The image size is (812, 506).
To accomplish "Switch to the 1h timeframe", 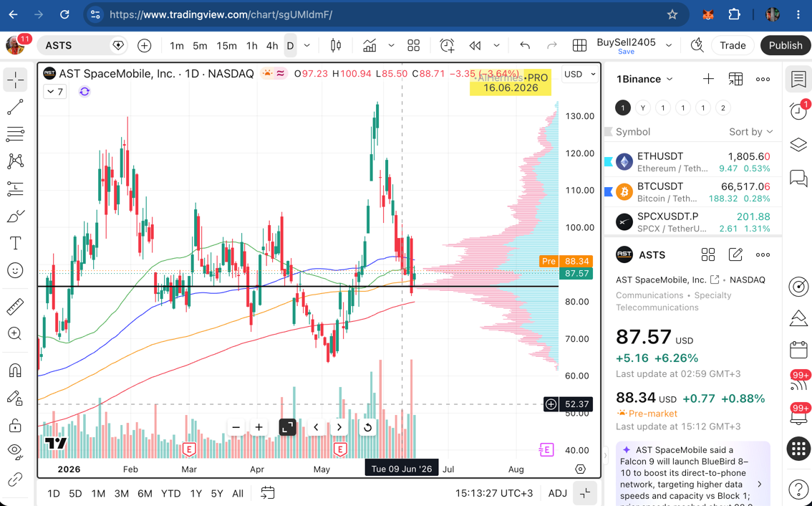I will tap(251, 46).
